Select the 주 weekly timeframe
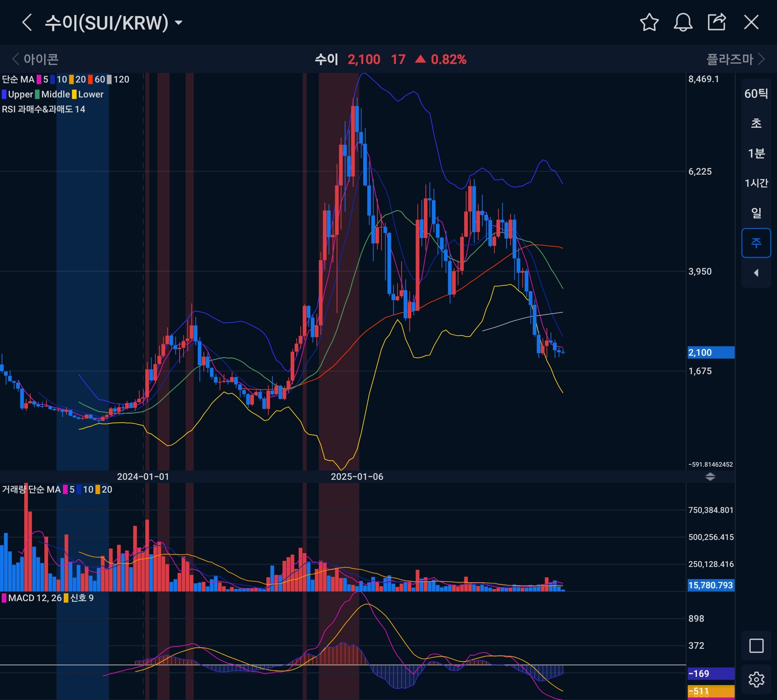Viewport: 777px width, 700px height. click(756, 243)
